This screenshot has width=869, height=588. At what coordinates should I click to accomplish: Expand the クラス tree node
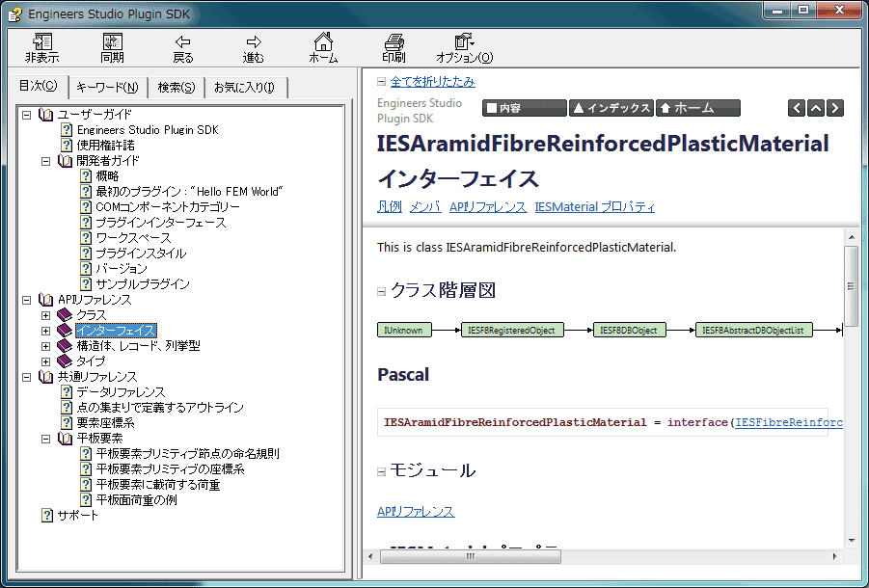46,315
